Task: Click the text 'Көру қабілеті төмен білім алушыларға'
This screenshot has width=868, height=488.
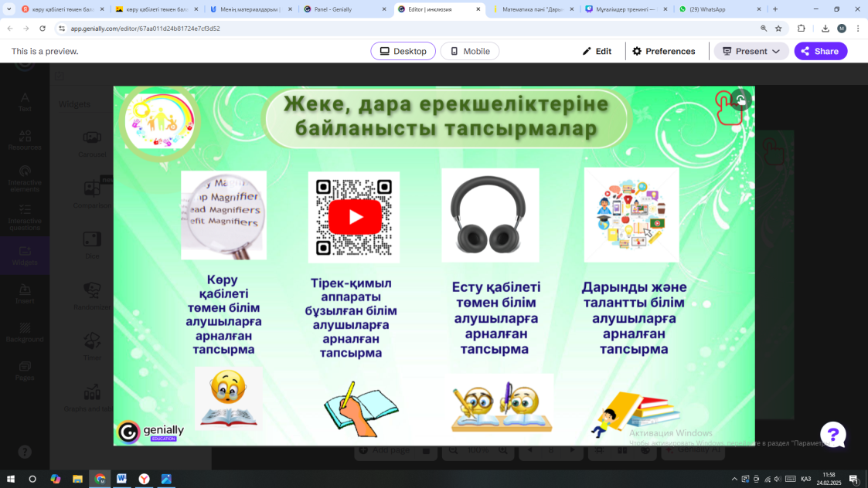Action: click(x=223, y=300)
